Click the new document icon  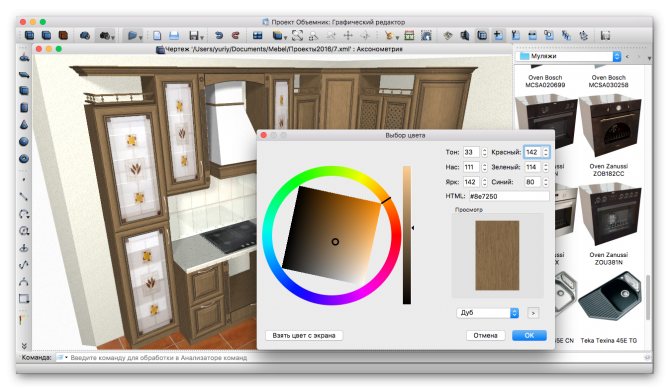tap(157, 35)
